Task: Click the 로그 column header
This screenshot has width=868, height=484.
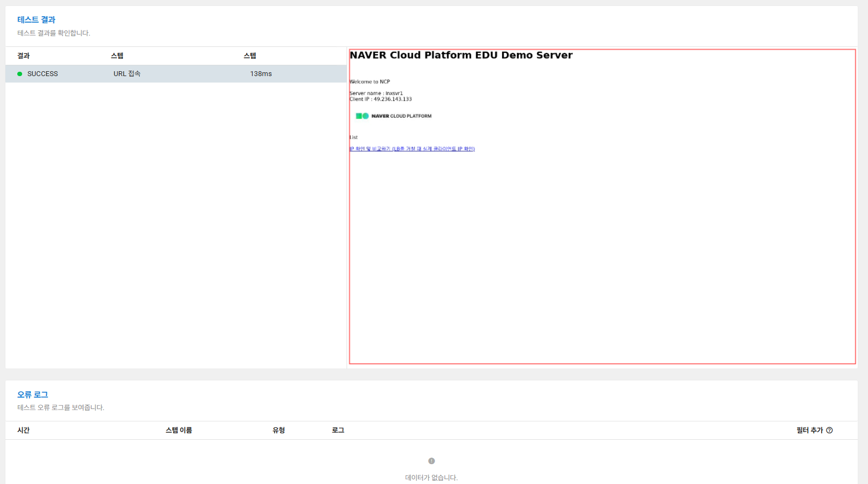Action: click(x=338, y=430)
